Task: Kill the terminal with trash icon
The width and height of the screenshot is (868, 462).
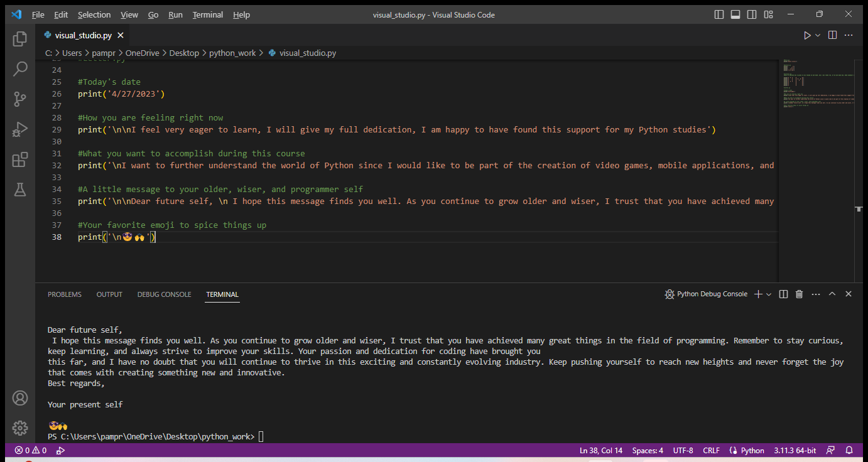Action: coord(800,294)
